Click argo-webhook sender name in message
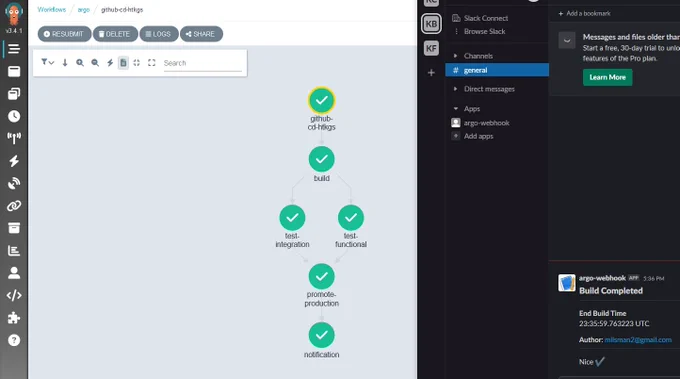This screenshot has width=680, height=379. [602, 278]
